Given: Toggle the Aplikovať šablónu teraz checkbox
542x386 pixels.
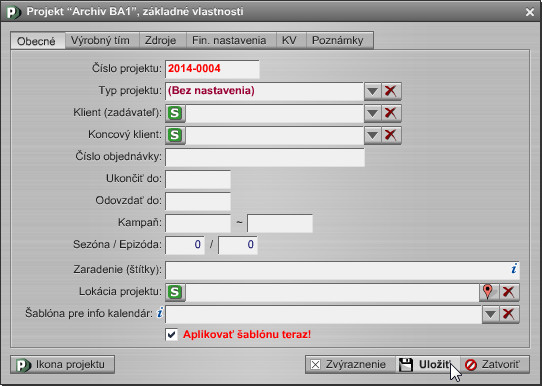Looking at the screenshot, I should point(171,335).
